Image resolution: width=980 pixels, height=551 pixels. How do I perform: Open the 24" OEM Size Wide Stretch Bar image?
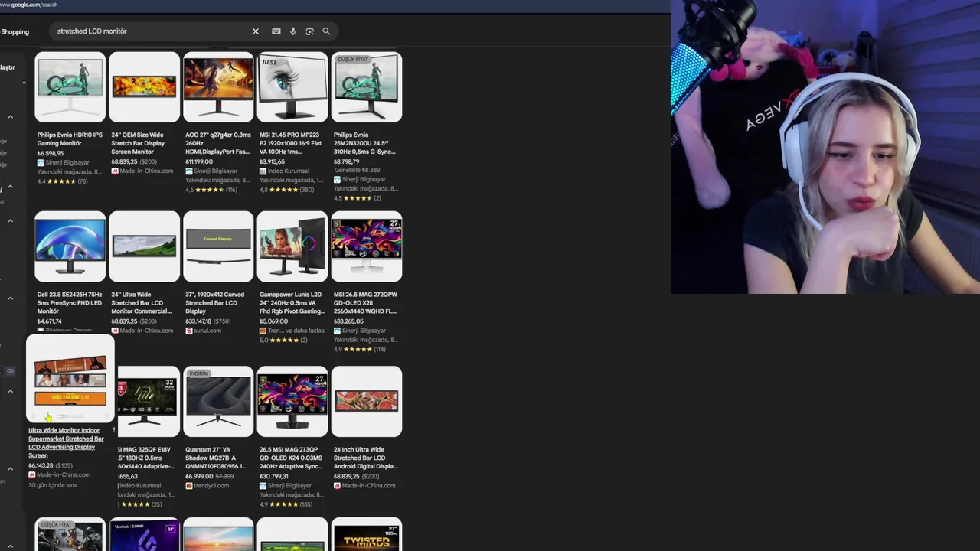coord(144,87)
